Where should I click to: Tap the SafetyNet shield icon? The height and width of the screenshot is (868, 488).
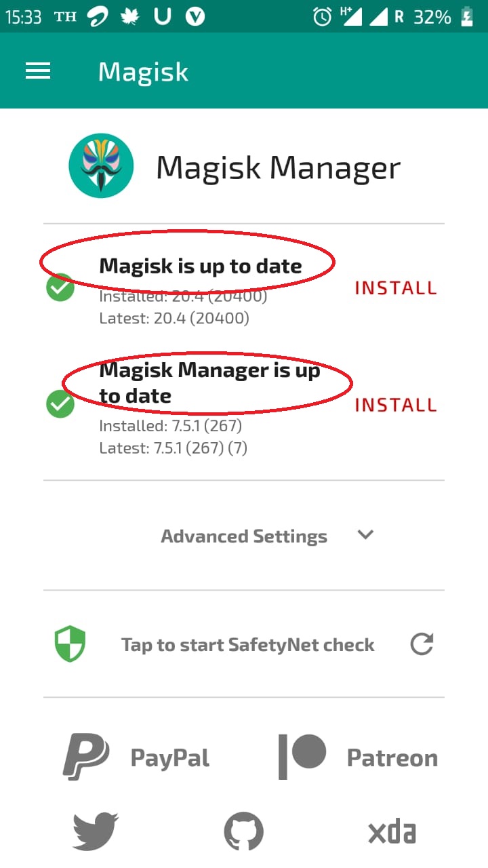[69, 644]
